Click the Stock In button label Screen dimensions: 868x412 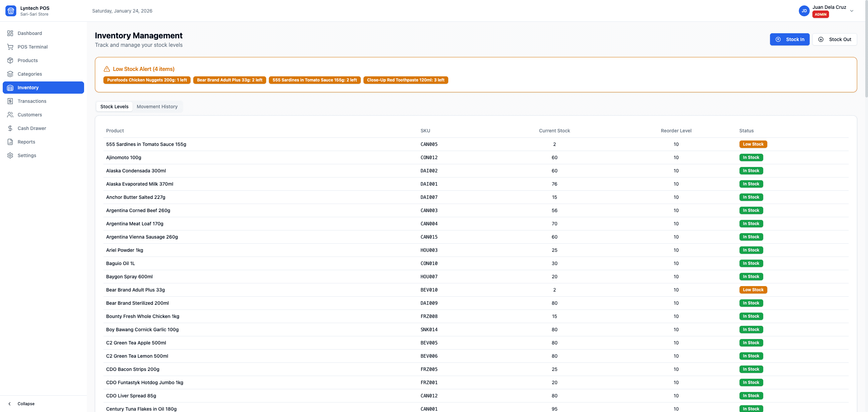click(795, 39)
